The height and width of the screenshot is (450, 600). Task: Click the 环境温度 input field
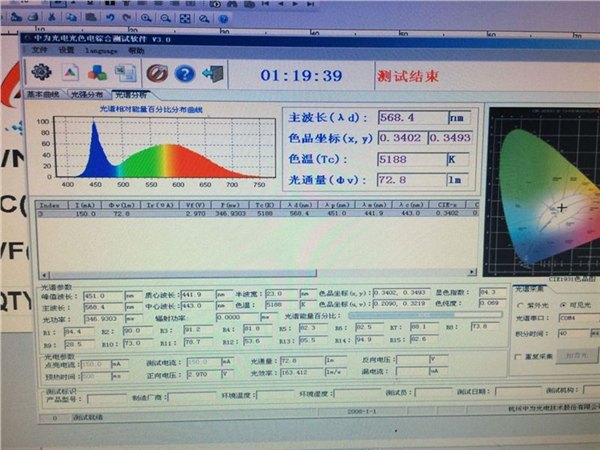click(275, 395)
